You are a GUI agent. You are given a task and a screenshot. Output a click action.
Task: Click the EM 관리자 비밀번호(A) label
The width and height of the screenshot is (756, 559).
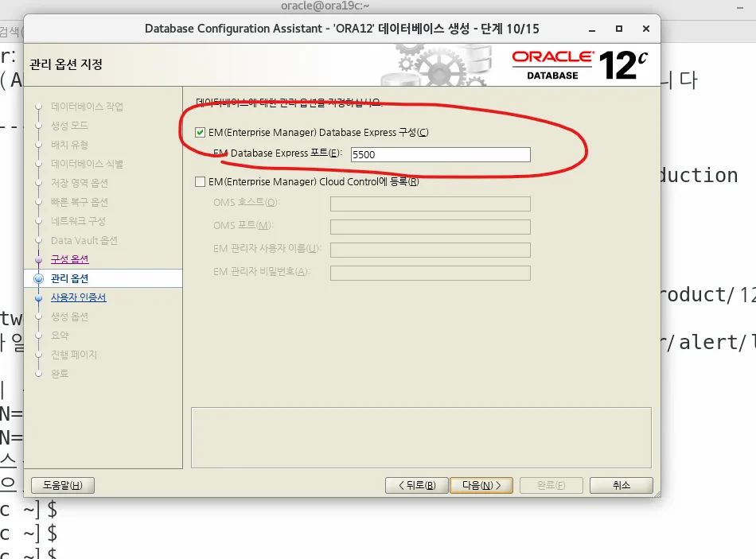coord(262,272)
